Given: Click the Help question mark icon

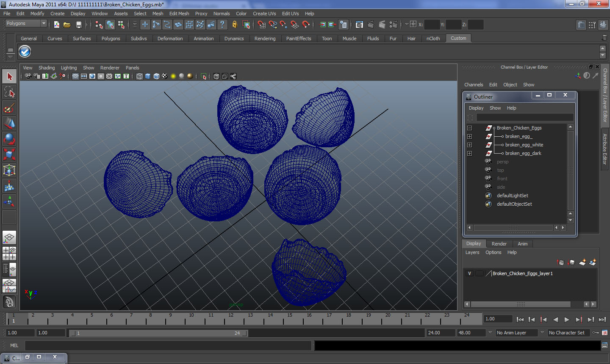Looking at the screenshot, I should (222, 25).
